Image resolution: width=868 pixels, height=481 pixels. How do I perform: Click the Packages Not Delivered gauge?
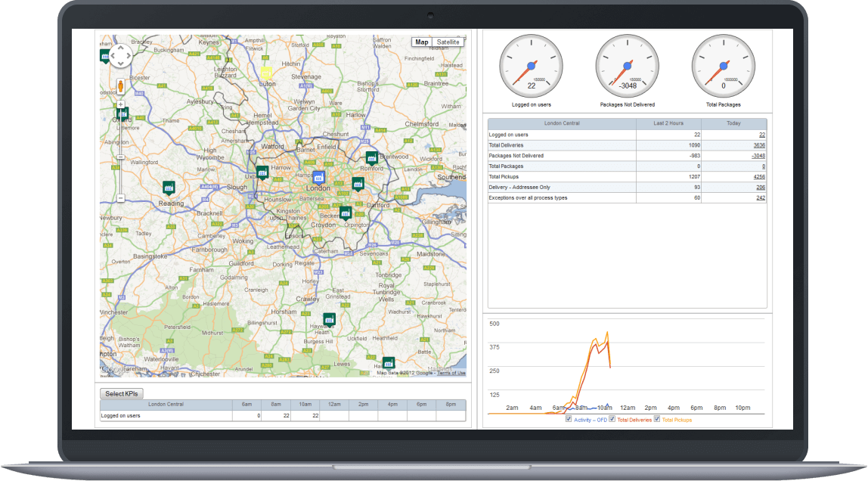tap(626, 66)
